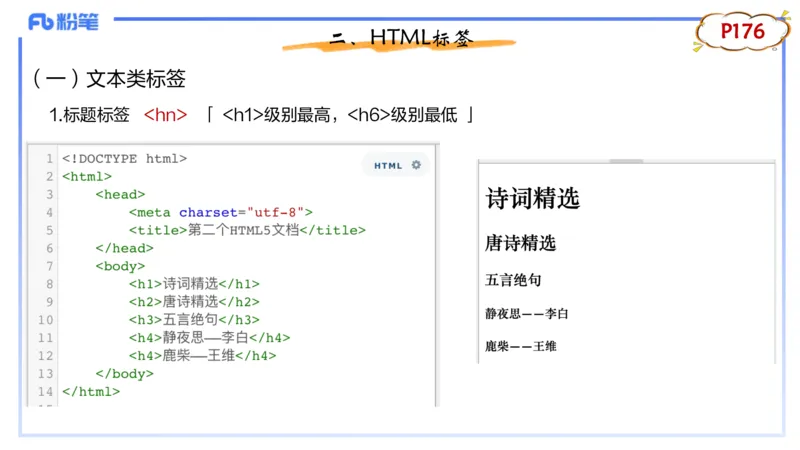This screenshot has width=800, height=450.
Task: Click the title line 第二个HTML5文档
Action: pyautogui.click(x=247, y=230)
